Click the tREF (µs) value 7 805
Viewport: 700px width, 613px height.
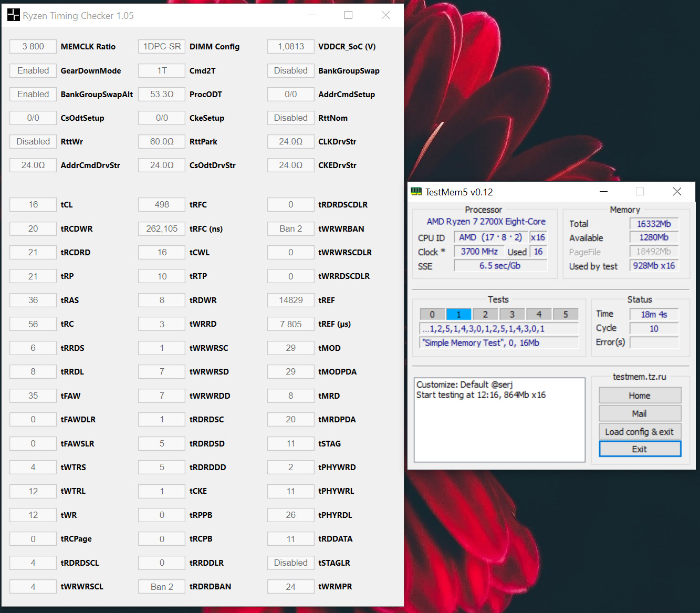291,324
